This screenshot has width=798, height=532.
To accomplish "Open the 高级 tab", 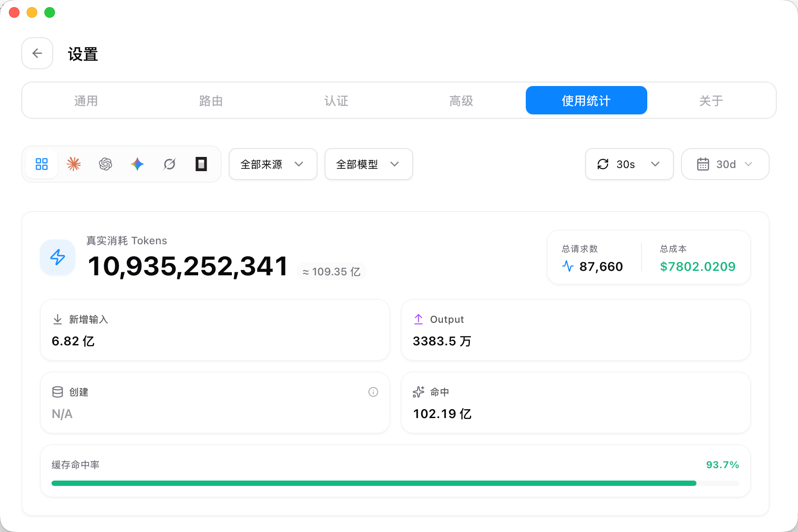I will [461, 101].
